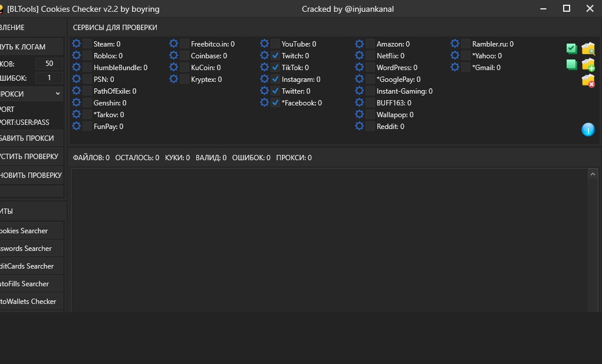Click the gear icon beside Steam
Viewport: 602px width, 364px height.
coord(76,44)
